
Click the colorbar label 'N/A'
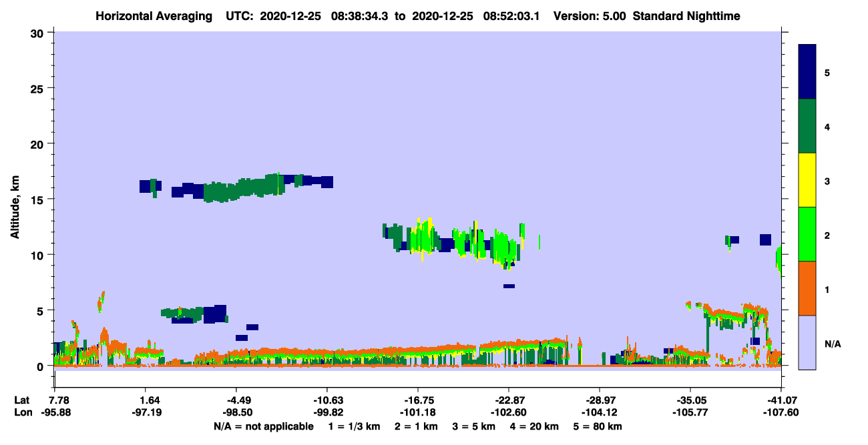(833, 344)
